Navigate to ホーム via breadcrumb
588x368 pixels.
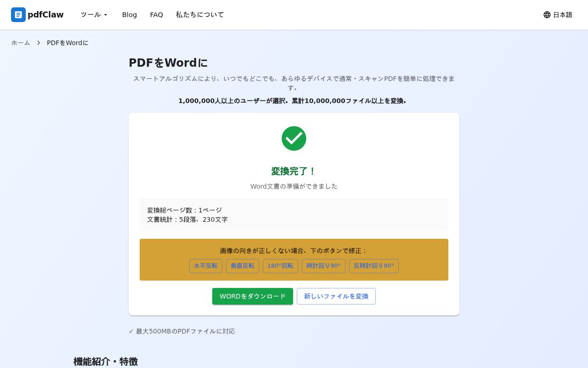[20, 42]
